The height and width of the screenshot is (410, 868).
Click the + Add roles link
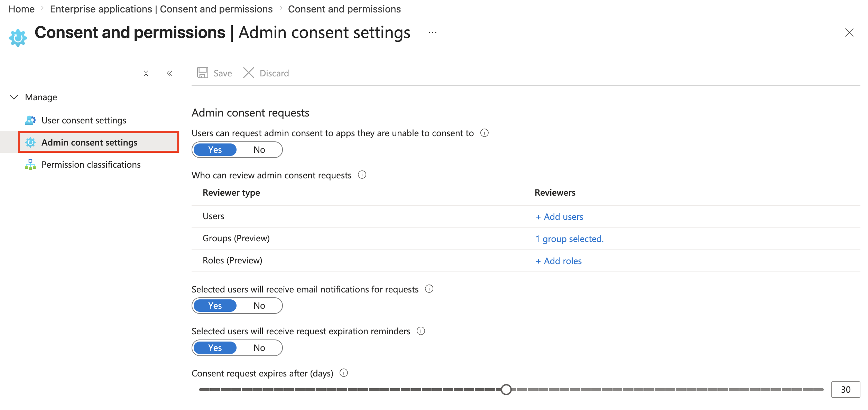pyautogui.click(x=558, y=261)
